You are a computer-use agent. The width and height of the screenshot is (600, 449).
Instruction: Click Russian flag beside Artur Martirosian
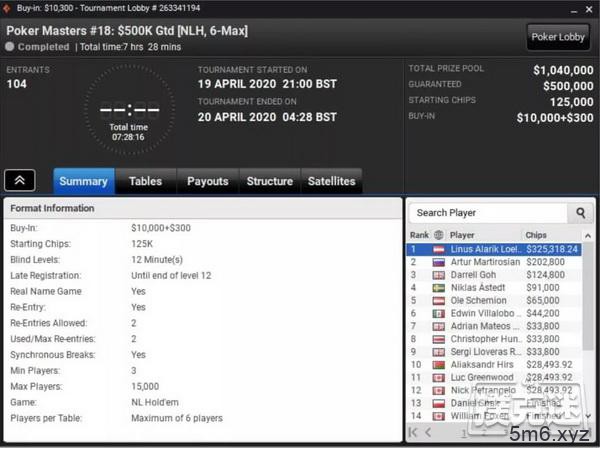tap(439, 262)
